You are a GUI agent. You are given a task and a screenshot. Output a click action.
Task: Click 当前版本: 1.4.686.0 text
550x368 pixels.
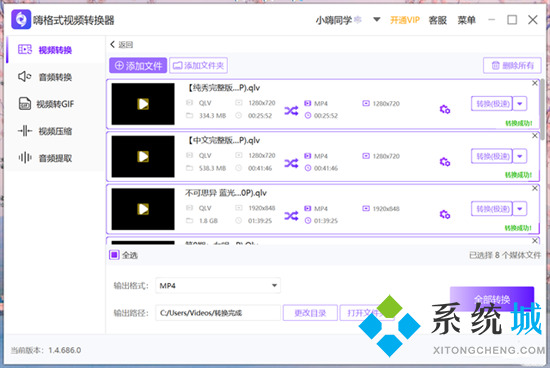pyautogui.click(x=46, y=350)
